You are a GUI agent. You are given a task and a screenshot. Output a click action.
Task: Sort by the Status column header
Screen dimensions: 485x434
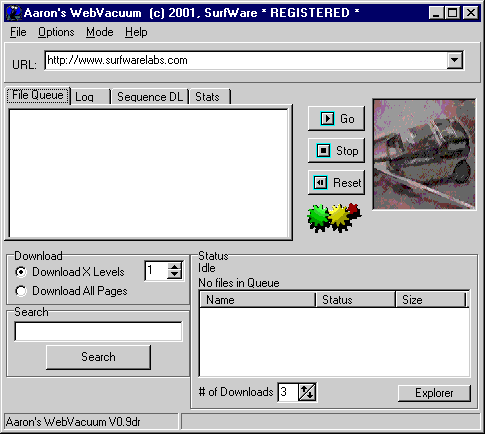355,300
